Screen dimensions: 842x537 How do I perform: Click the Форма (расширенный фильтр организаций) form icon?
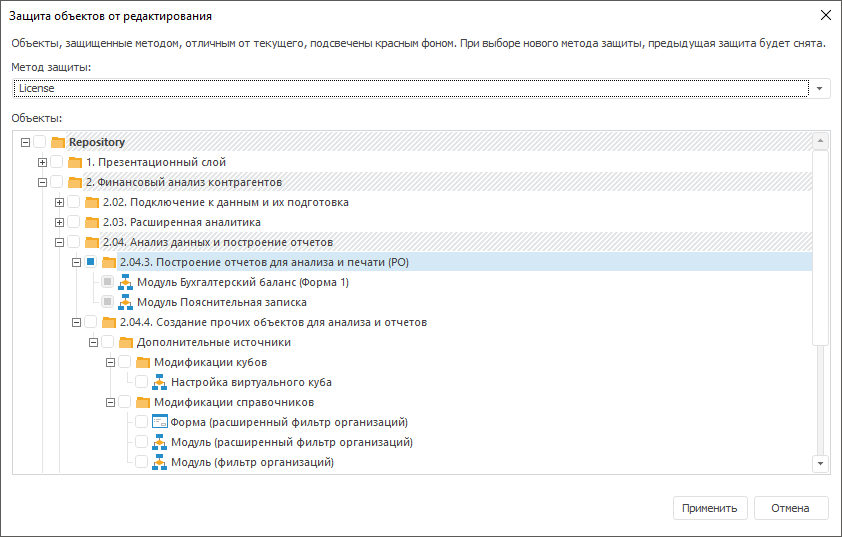[x=160, y=422]
